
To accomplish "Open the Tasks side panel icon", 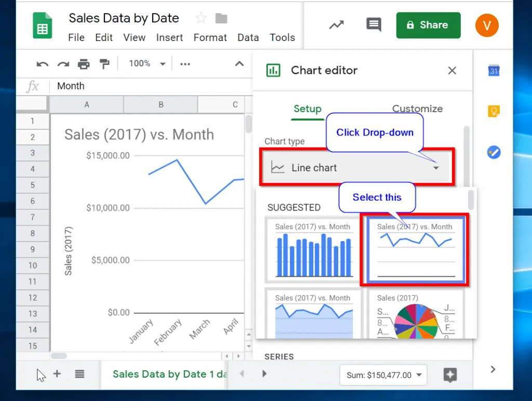I will 494,152.
